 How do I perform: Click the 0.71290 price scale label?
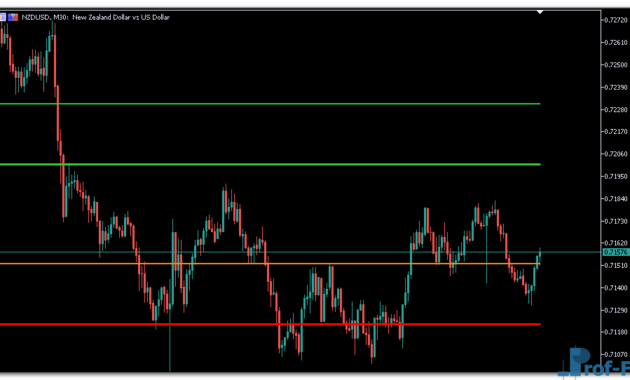point(616,311)
